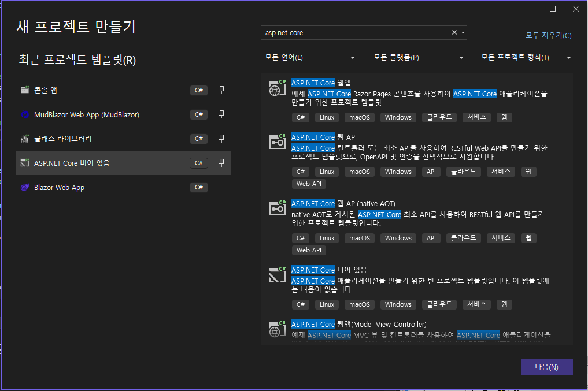Select the ASP.NET Core 웹 API result title
Viewport: 588px width, 391px height.
click(x=324, y=137)
